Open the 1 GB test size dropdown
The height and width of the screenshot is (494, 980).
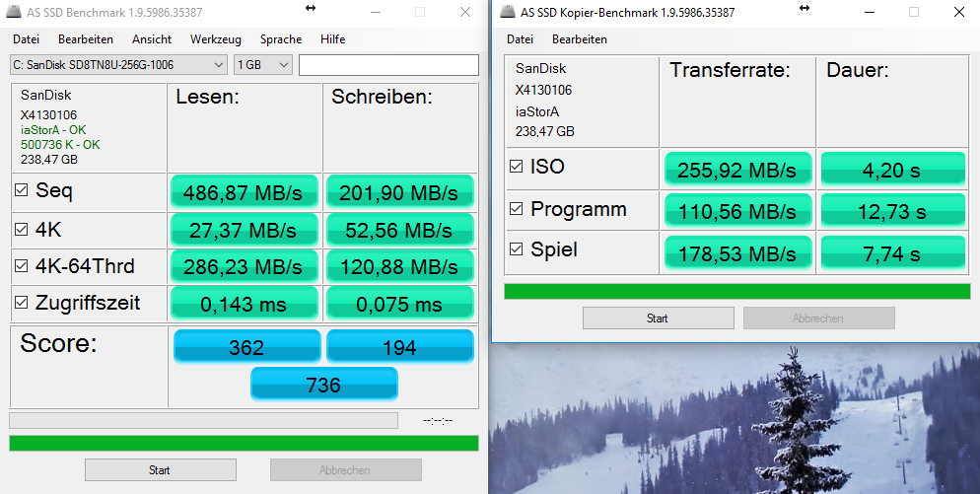[263, 64]
